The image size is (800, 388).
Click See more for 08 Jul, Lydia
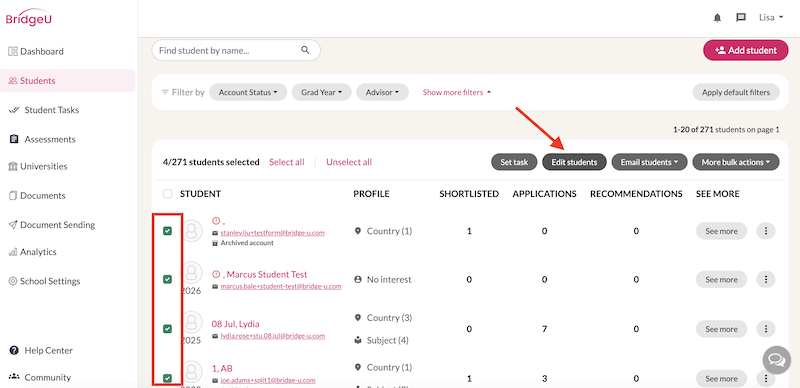[x=721, y=329]
